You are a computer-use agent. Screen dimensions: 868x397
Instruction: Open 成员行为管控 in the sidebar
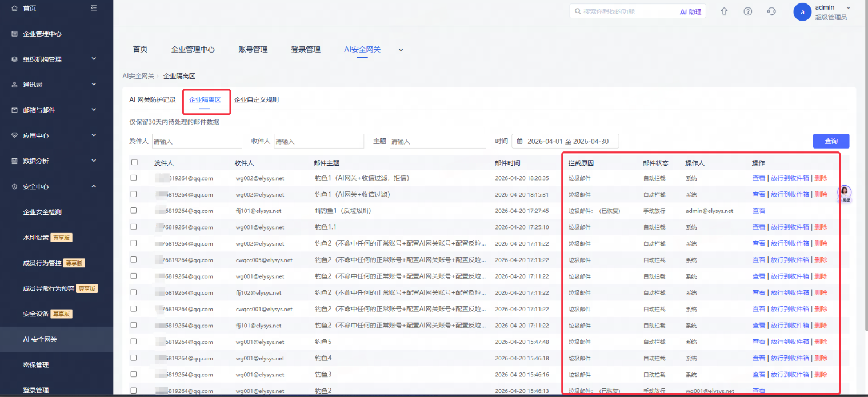click(x=42, y=263)
